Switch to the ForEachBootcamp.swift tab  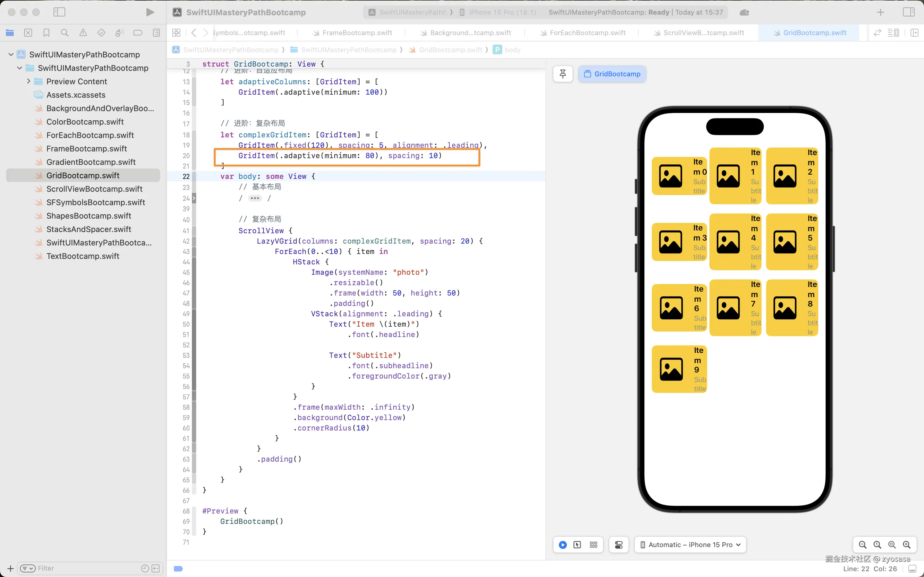[x=587, y=33]
